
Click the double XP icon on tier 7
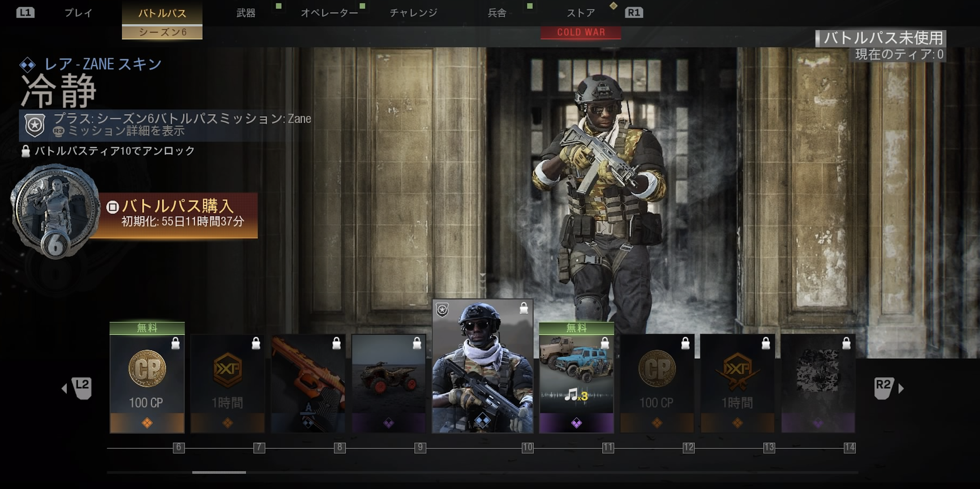227,370
